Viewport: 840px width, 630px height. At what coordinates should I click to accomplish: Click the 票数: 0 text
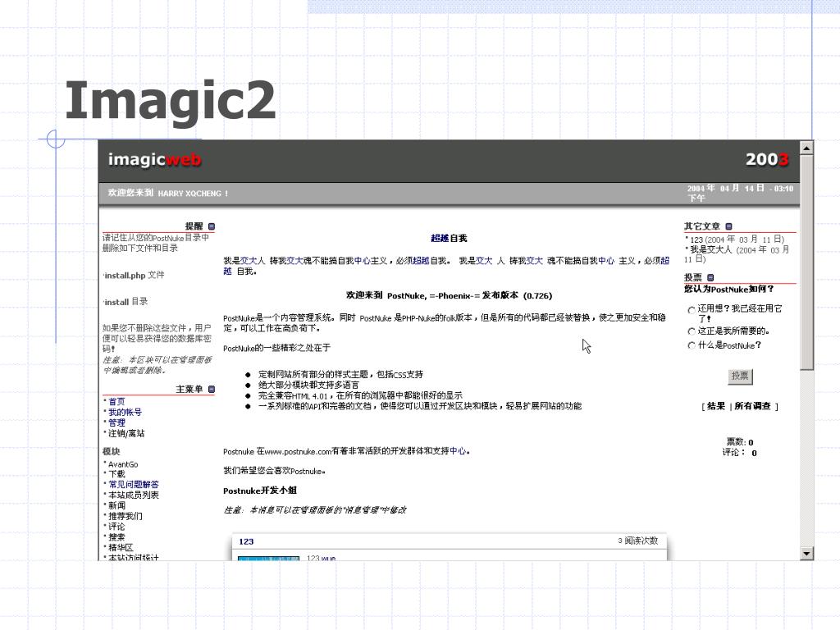pos(740,442)
